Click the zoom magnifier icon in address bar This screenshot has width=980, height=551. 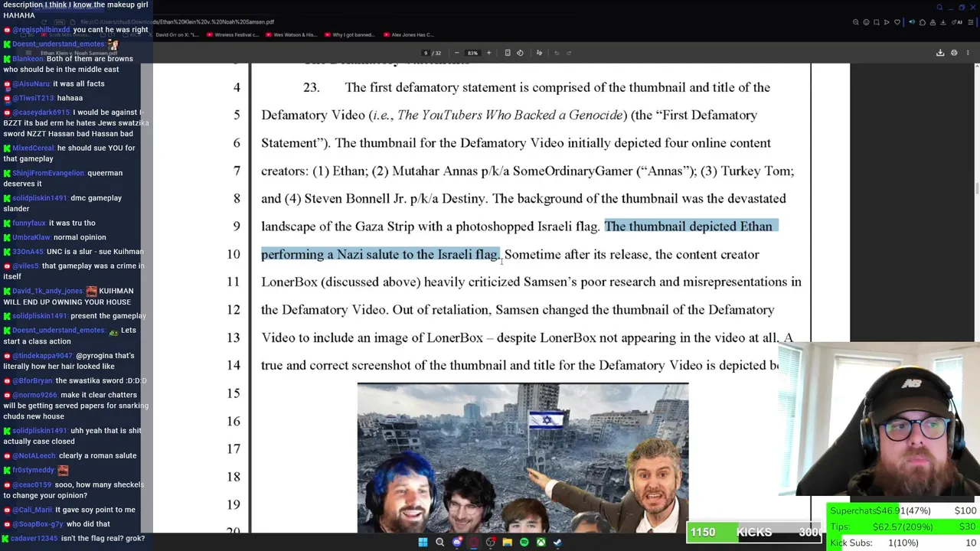[856, 22]
